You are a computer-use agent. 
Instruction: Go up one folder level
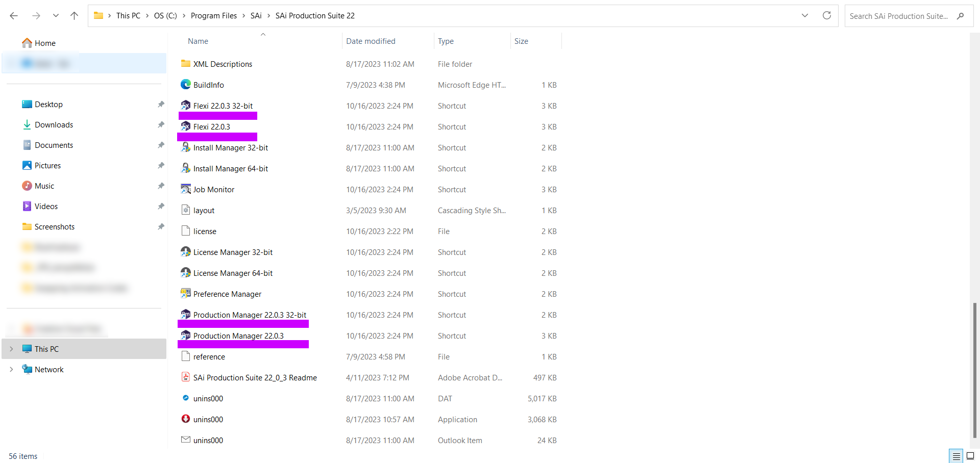74,16
